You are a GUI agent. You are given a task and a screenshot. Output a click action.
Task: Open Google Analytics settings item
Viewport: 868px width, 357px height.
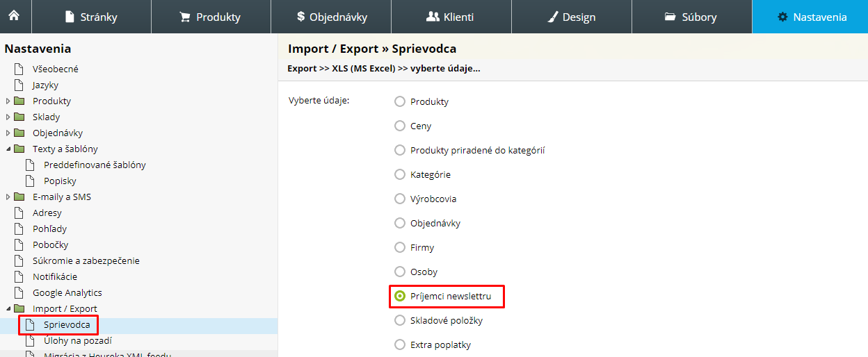click(x=67, y=292)
